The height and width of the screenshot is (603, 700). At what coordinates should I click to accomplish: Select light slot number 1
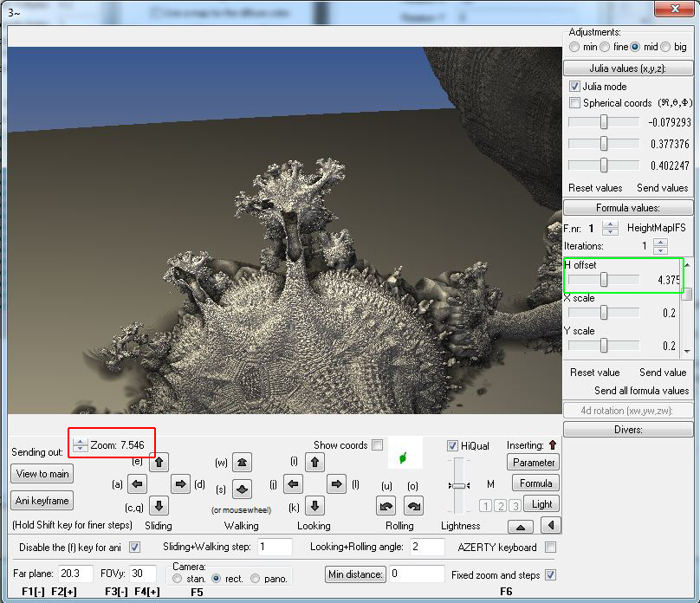click(486, 506)
